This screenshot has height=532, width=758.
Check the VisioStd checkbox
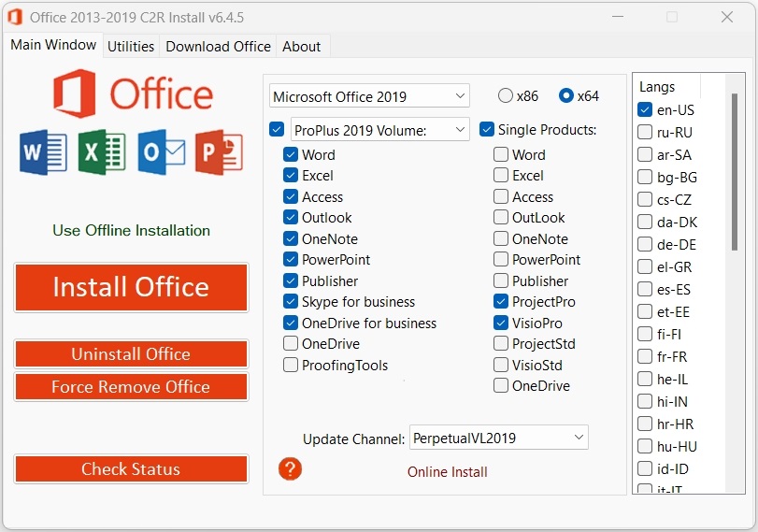pos(501,366)
